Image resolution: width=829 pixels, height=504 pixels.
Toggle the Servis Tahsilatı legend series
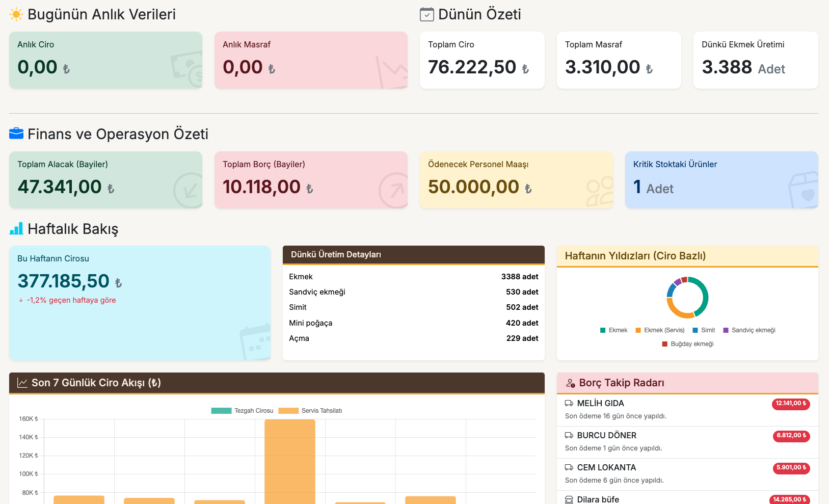pos(311,411)
